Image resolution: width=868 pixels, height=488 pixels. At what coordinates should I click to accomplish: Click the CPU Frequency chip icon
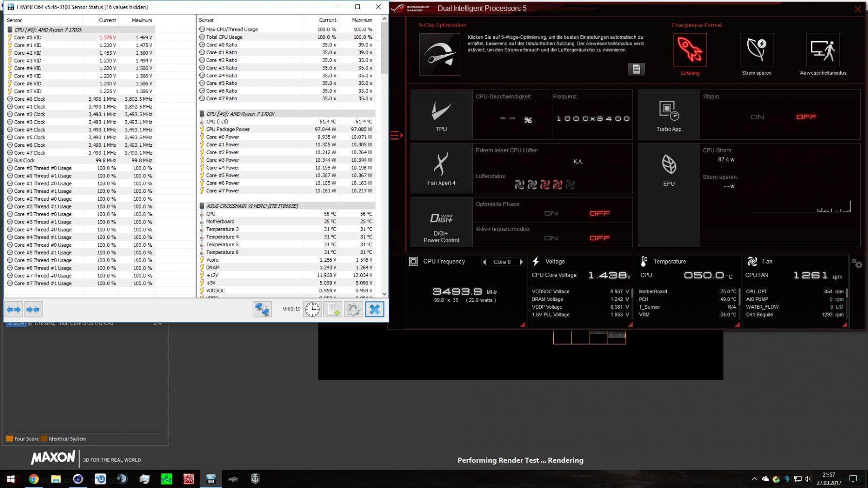(413, 261)
